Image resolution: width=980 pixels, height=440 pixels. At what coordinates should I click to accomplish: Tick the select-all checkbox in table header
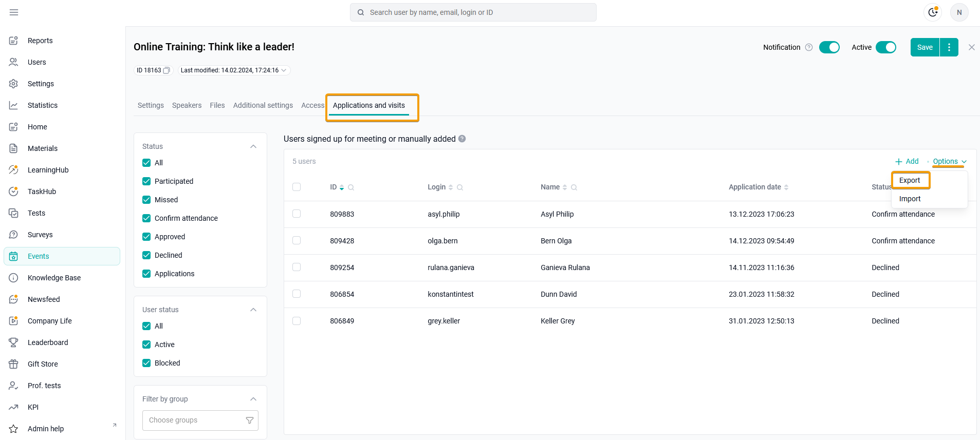297,187
